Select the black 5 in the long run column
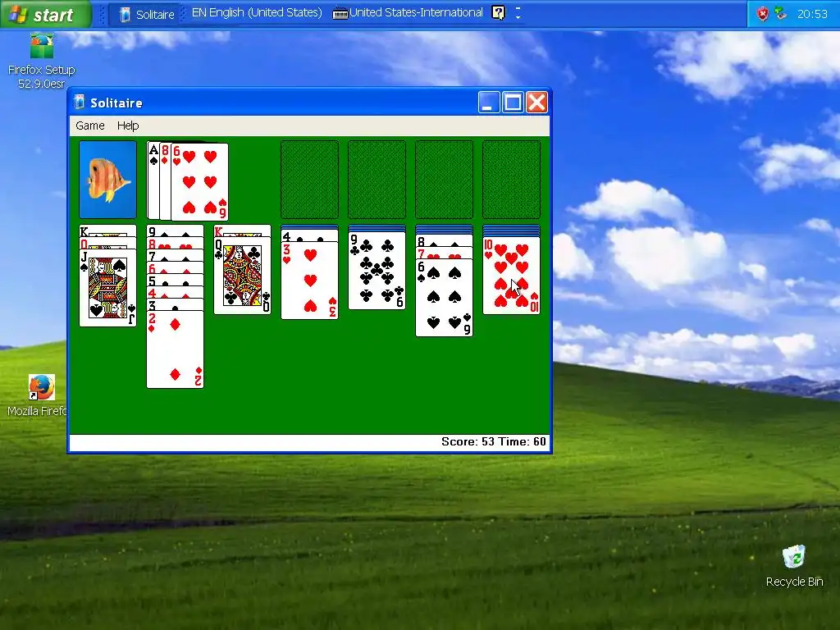The width and height of the screenshot is (840, 630). coord(176,281)
